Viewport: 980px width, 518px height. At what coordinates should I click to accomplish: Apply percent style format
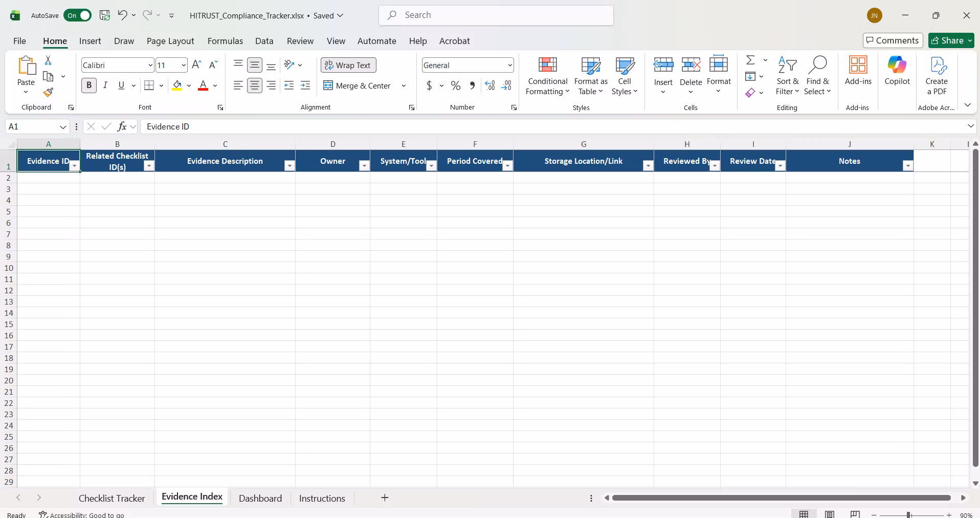(455, 85)
